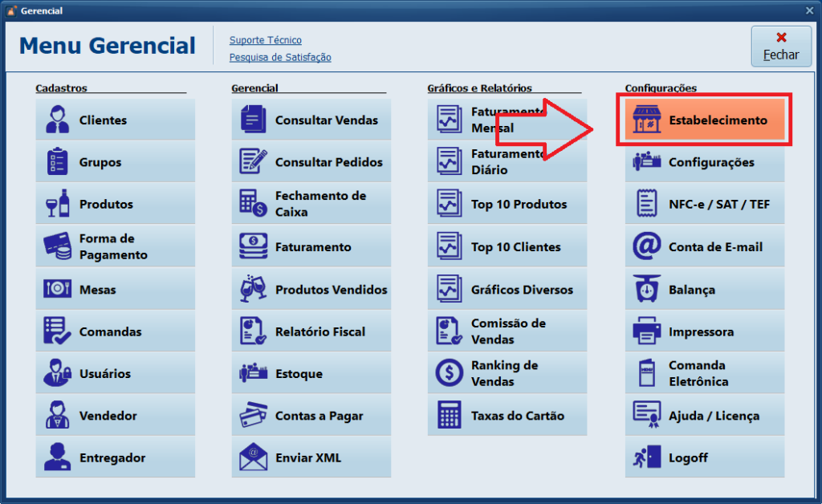This screenshot has width=822, height=504.
Task: Select the Mesas plate icon
Action: click(57, 290)
